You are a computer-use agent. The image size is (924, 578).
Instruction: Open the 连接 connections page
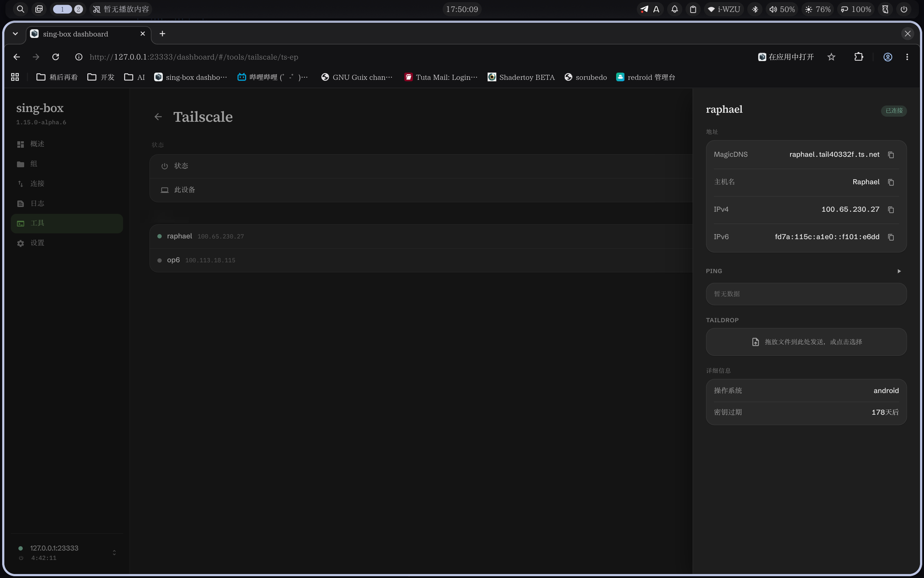(67, 184)
